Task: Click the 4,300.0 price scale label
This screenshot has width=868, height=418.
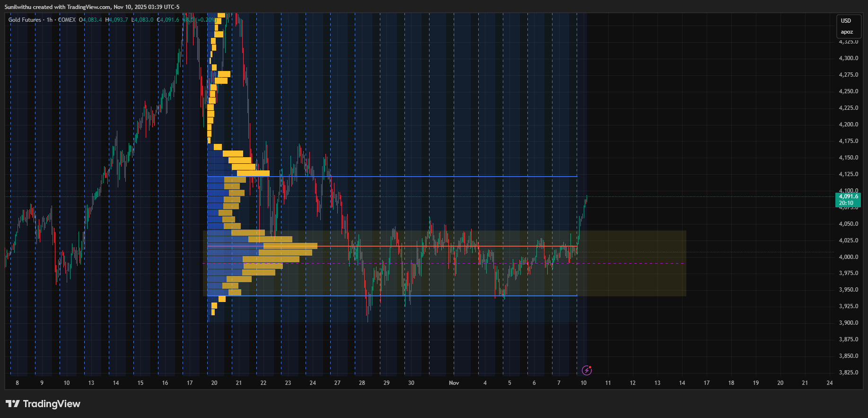Action: [848, 58]
